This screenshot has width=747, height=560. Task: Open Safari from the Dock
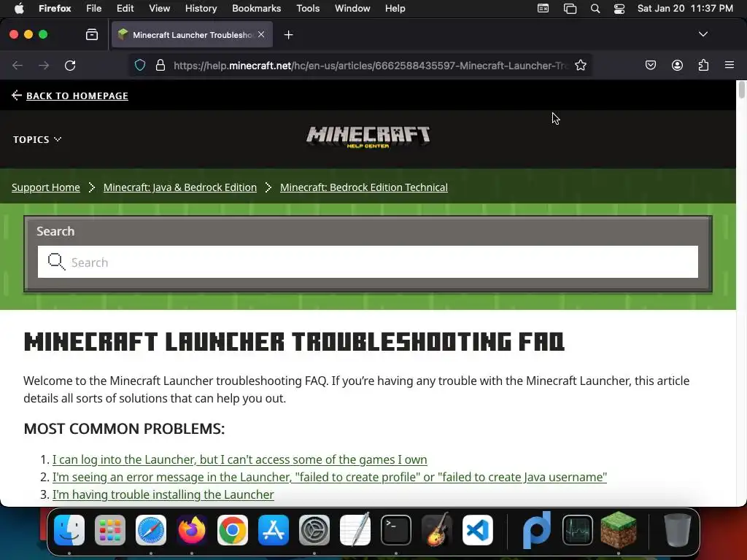(151, 530)
